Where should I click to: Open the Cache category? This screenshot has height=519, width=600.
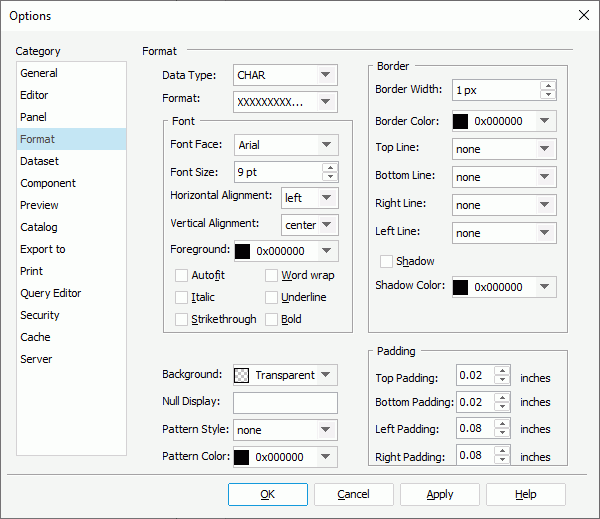coord(71,337)
